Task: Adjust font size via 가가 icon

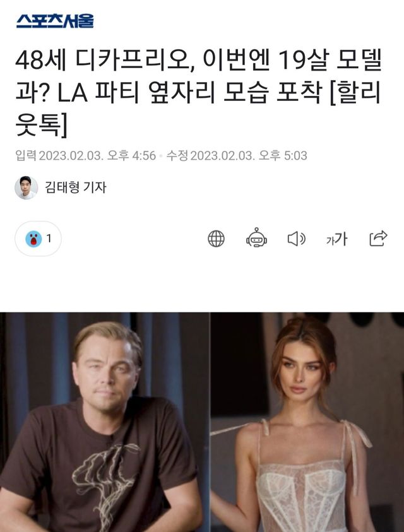Action: coord(336,239)
